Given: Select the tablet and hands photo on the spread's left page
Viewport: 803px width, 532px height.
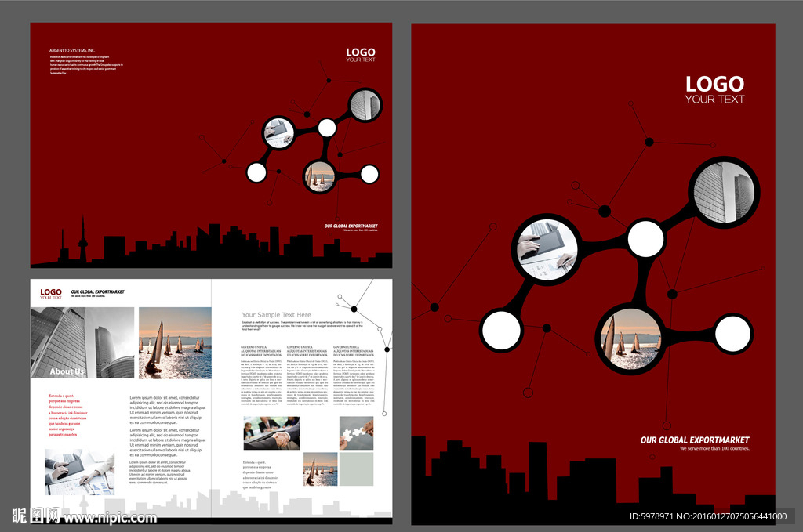Looking at the screenshot, I should [x=80, y=472].
